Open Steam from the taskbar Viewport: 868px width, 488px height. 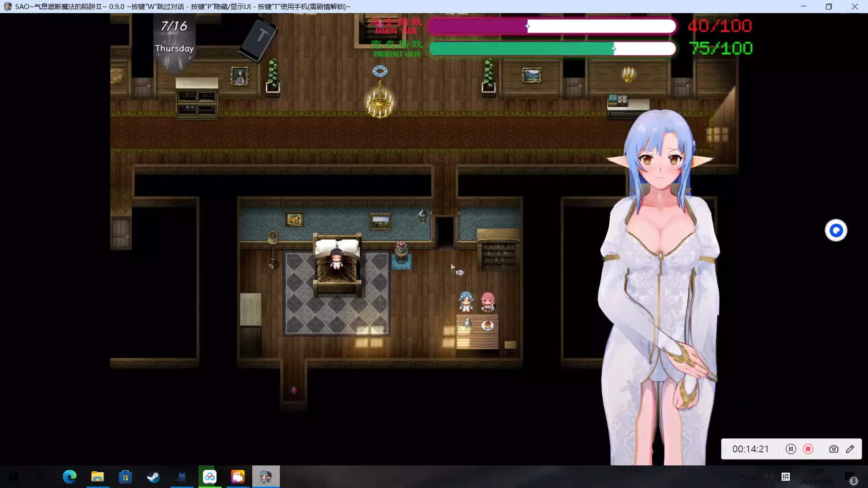153,477
